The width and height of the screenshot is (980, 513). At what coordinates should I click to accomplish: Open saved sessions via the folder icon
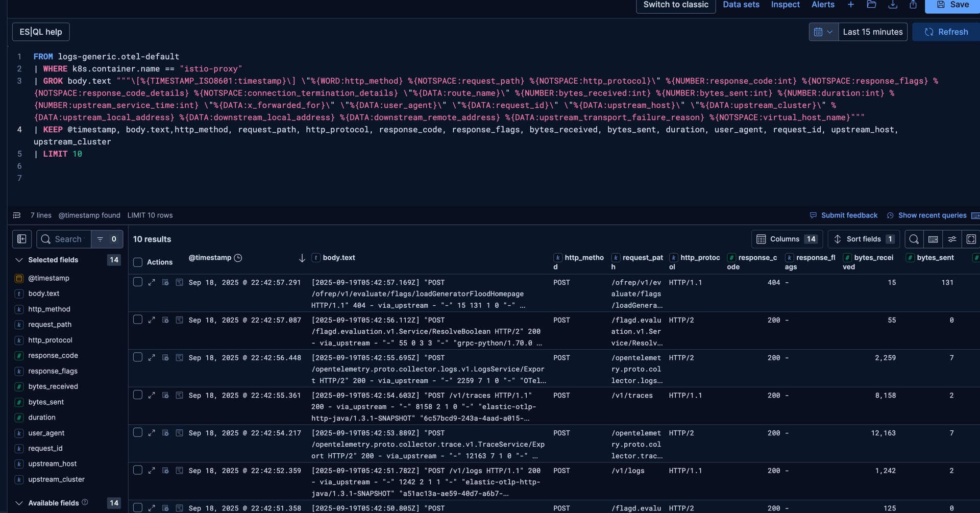point(872,5)
